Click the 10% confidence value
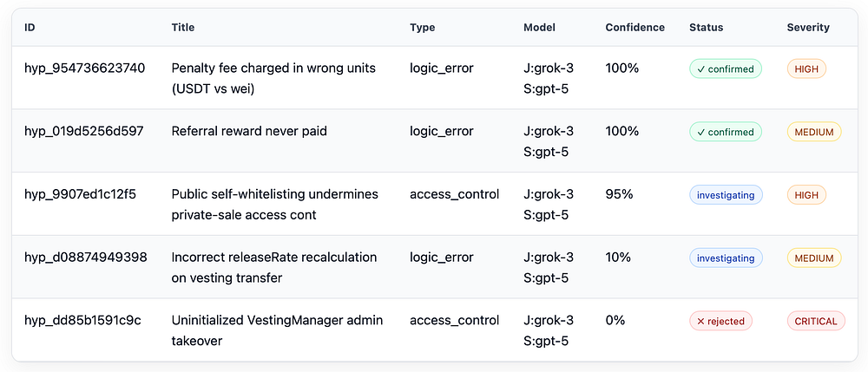Viewport: 868px width, 372px height. click(618, 258)
